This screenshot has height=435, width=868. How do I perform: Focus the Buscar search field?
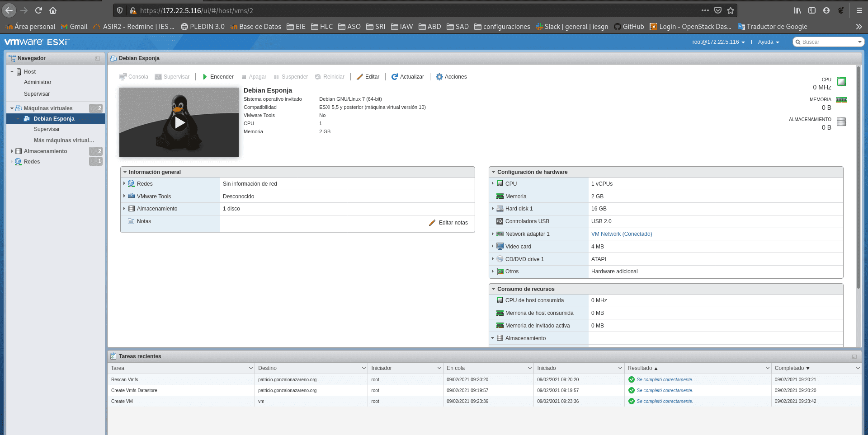(829, 42)
